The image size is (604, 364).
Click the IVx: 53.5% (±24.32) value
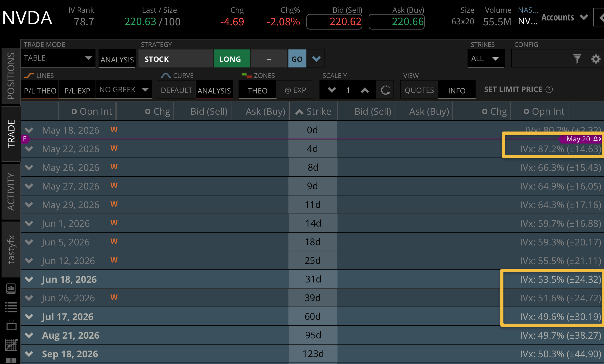[560, 279]
